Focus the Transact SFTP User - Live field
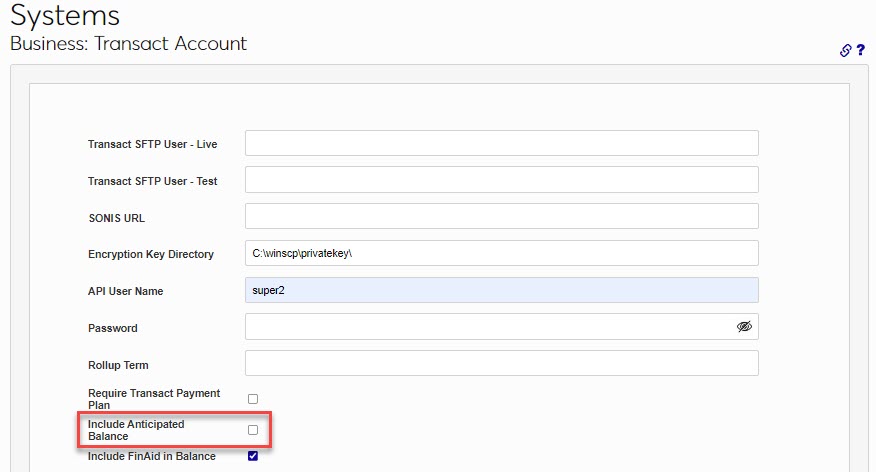The height and width of the screenshot is (472, 876). [x=502, y=143]
